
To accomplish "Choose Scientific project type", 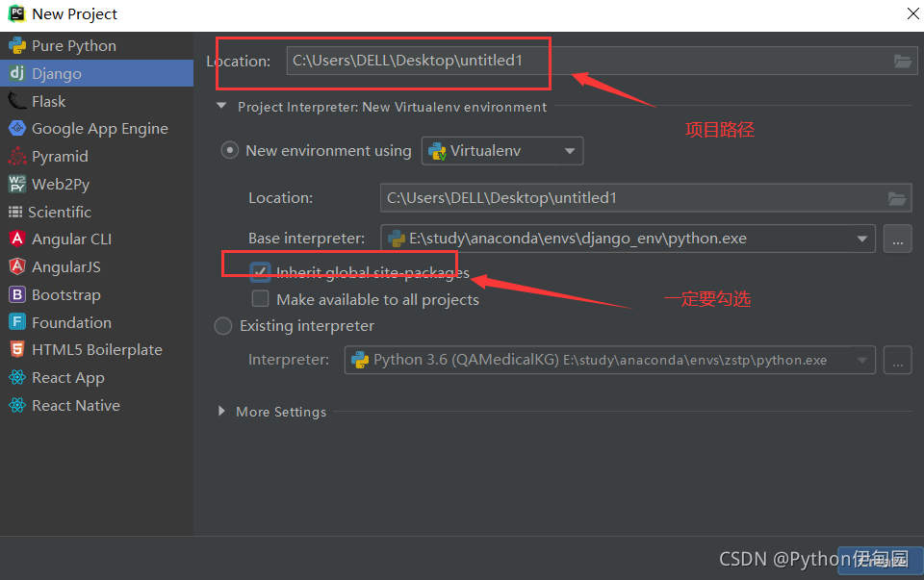I will coord(96,212).
